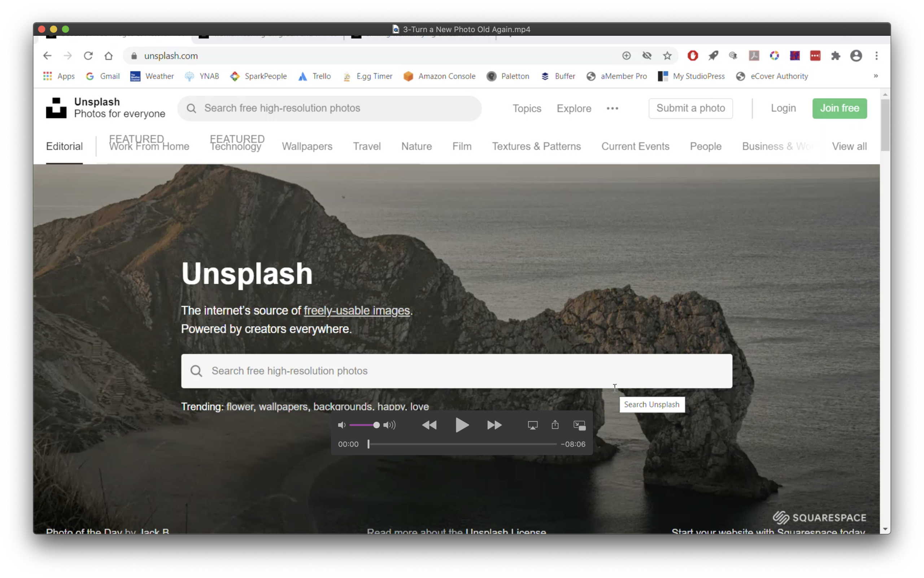Set maximum volume with loud speaker icon
924x578 pixels.
(389, 425)
